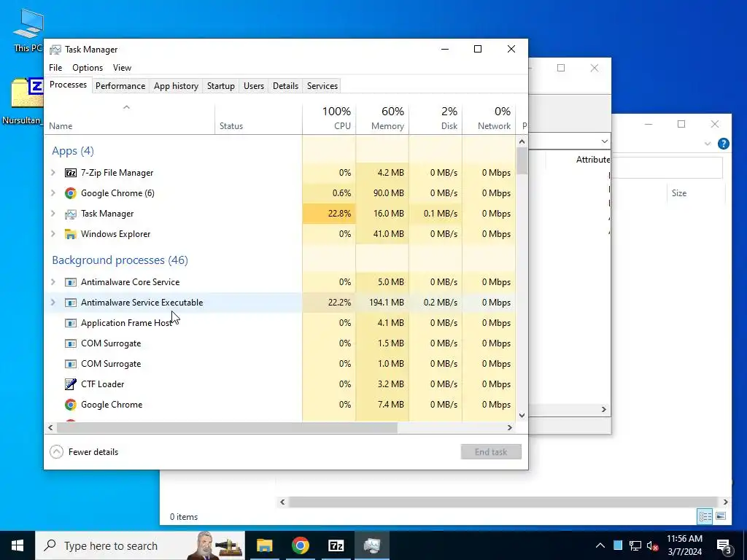Click the CTF Loader pen icon
Image resolution: width=747 pixels, height=560 pixels.
click(x=71, y=384)
